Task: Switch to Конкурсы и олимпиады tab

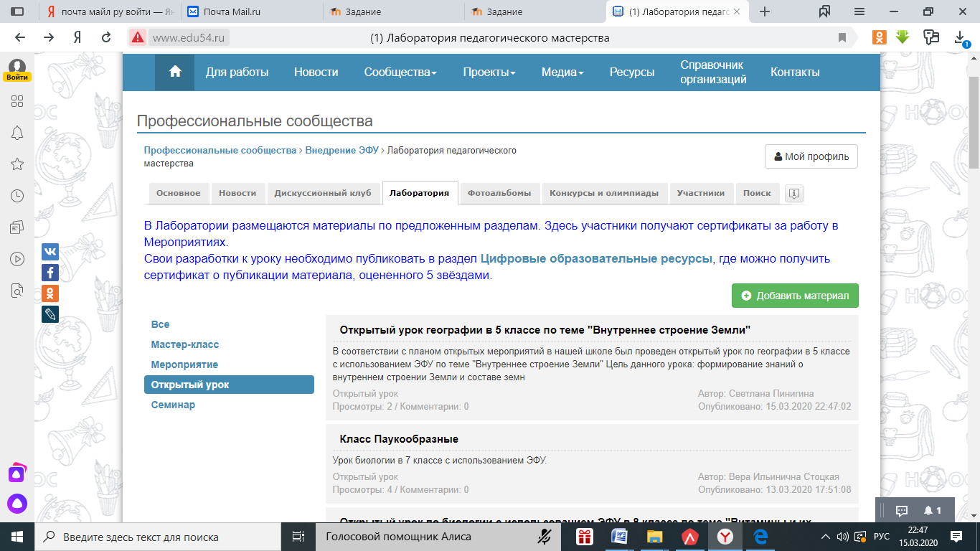Action: click(x=604, y=193)
